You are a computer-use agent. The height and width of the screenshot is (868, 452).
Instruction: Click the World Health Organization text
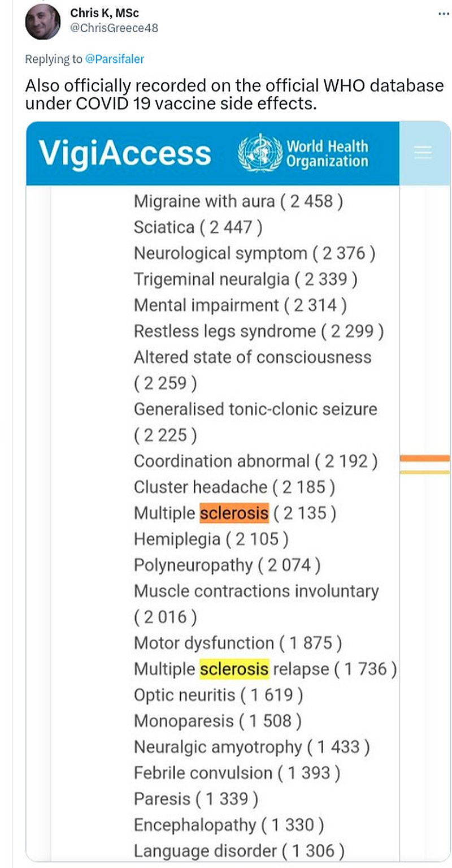pyautogui.click(x=327, y=153)
